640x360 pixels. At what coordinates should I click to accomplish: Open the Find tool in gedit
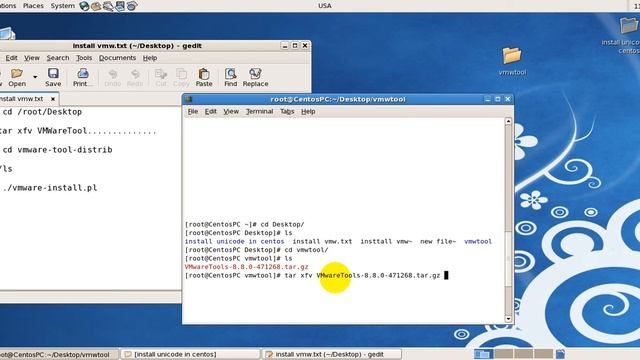[x=231, y=78]
